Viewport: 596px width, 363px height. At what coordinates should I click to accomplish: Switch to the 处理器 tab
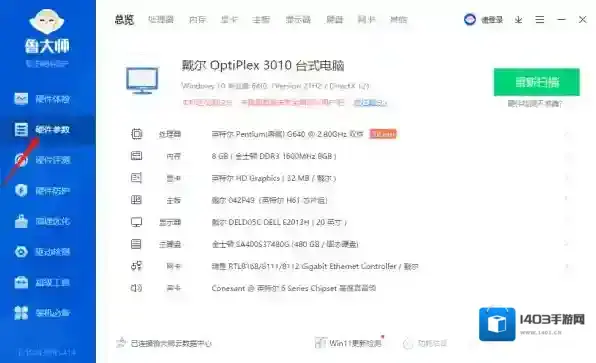(161, 19)
